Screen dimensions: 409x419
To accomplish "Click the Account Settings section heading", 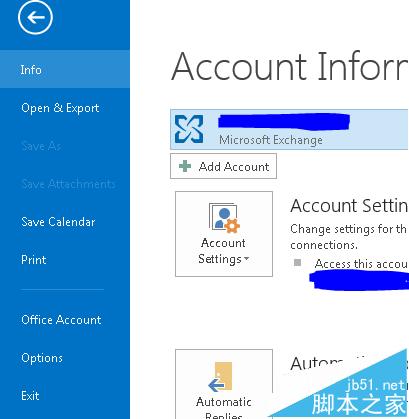I will pos(349,205).
